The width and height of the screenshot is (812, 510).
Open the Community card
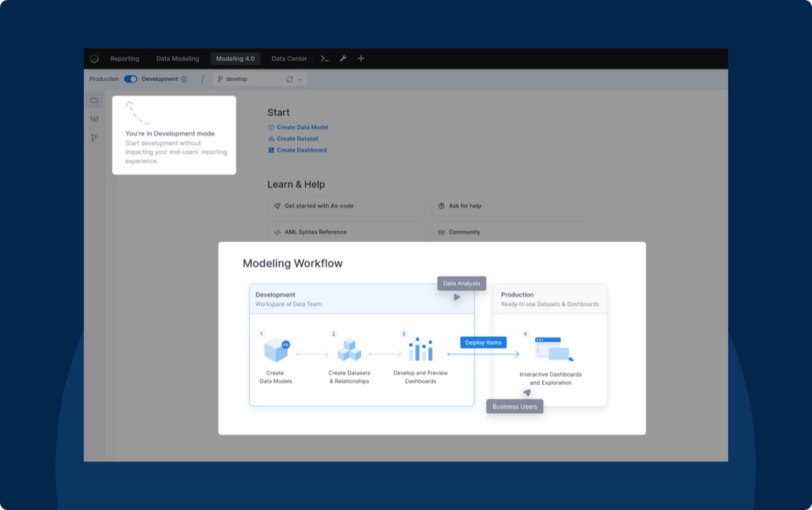coord(510,232)
